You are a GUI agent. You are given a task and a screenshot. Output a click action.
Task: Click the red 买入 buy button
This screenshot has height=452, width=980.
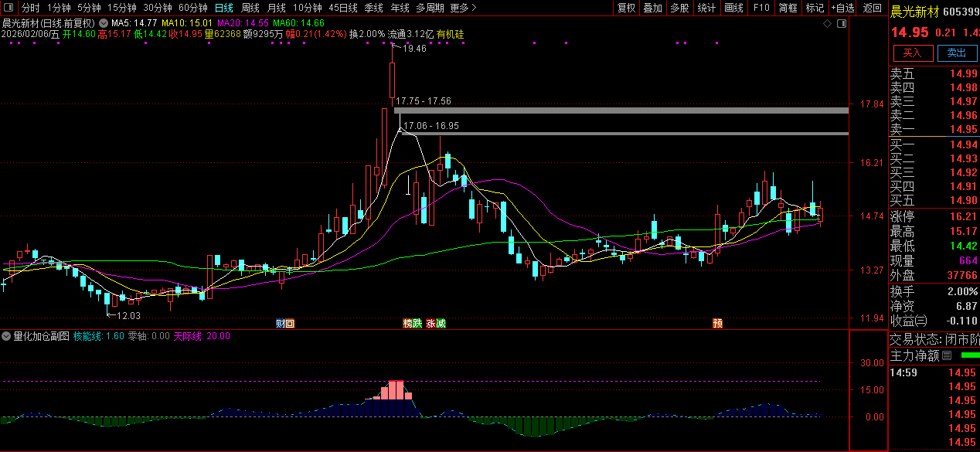click(x=912, y=53)
